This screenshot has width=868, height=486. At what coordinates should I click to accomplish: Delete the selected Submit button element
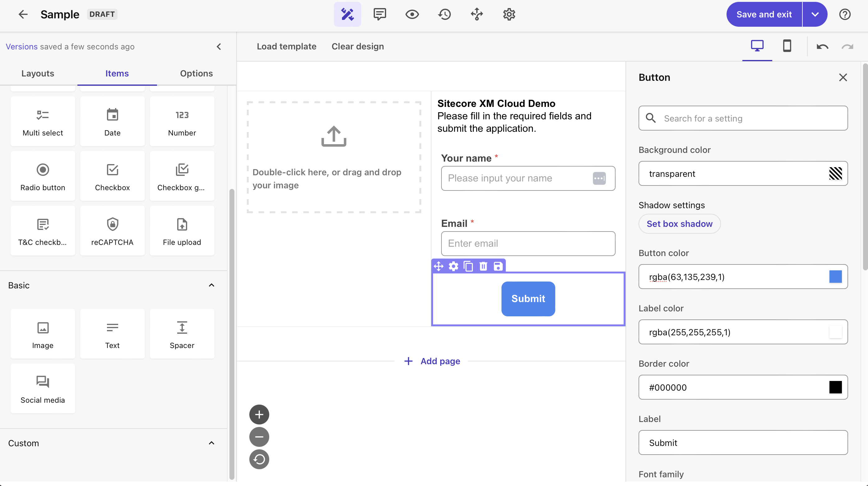483,266
